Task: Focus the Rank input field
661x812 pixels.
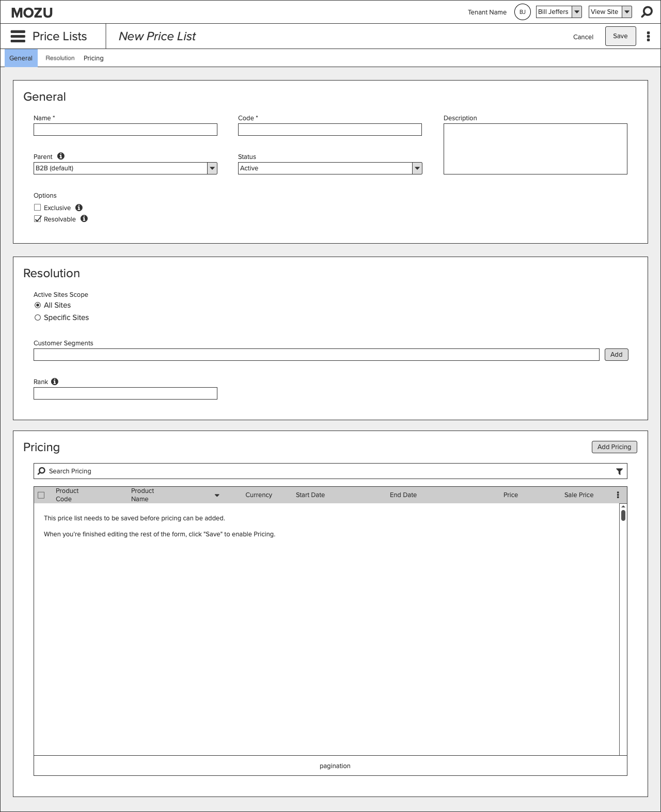Action: (125, 393)
